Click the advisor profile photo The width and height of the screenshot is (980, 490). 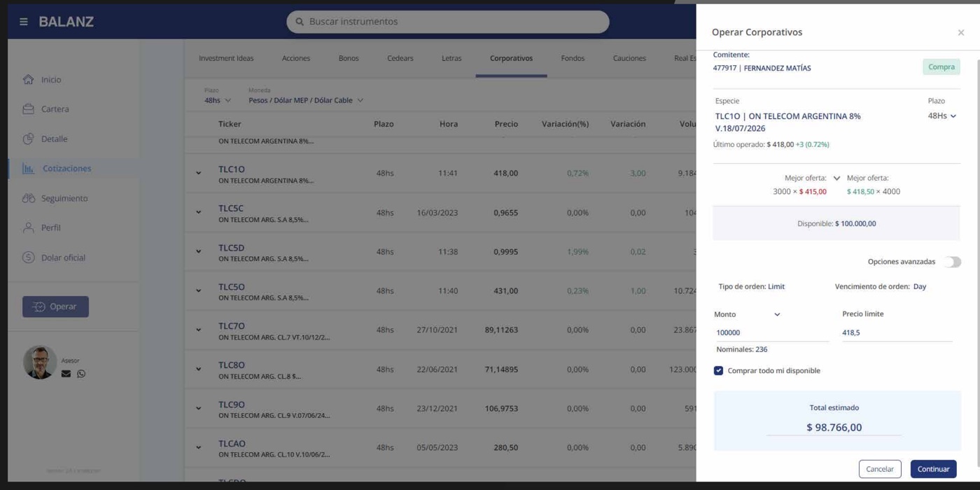coord(40,362)
